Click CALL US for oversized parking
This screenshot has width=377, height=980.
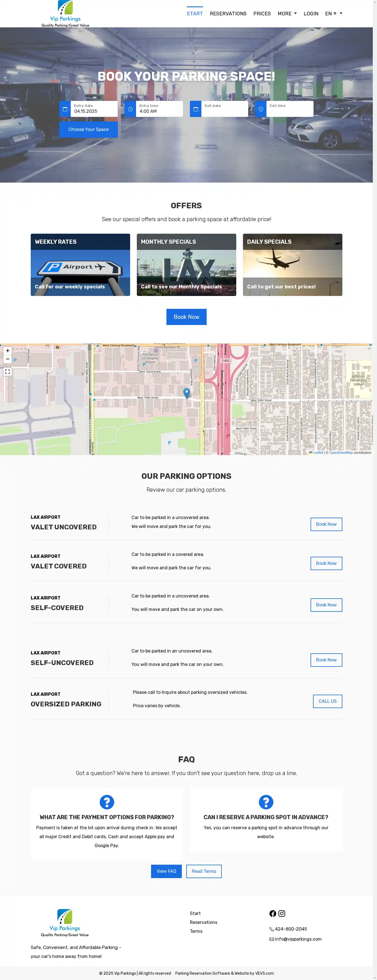coord(327,701)
